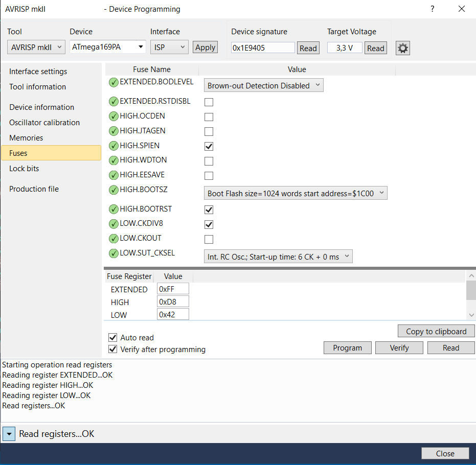The height and width of the screenshot is (465, 476).
Task: Enable the EXTENDED.RSTDISBL fuse checkbox
Action: coord(209,102)
